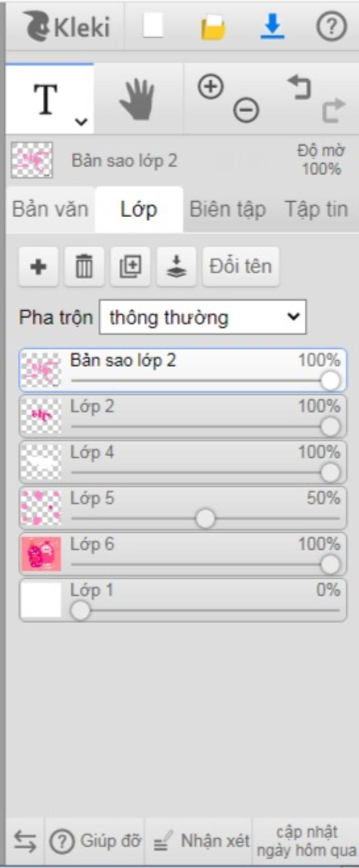
Task: Click the zoom in plus icon
Action: point(211,86)
